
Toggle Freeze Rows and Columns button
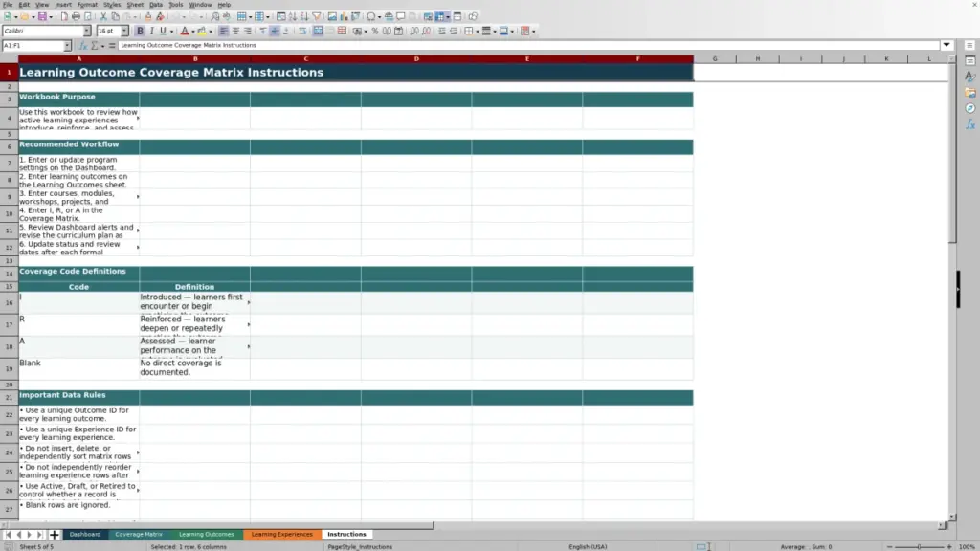pyautogui.click(x=439, y=16)
